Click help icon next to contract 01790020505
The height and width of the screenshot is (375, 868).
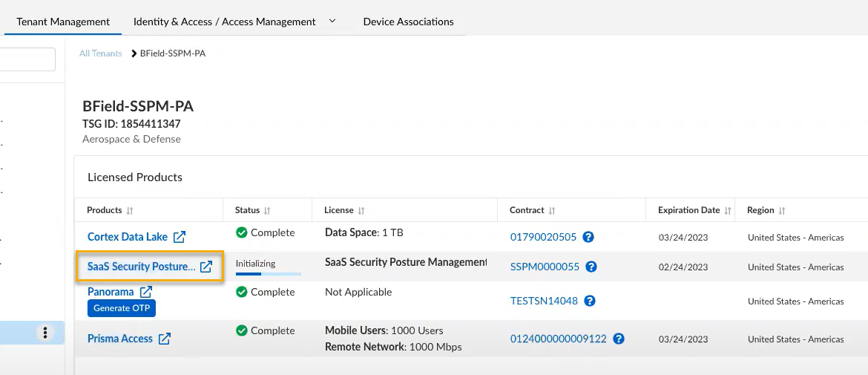tap(588, 237)
